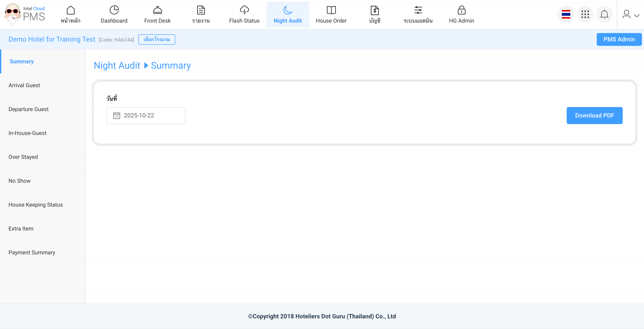The width and height of the screenshot is (644, 329).
Task: Open the admin system sliders icon
Action: [x=418, y=10]
